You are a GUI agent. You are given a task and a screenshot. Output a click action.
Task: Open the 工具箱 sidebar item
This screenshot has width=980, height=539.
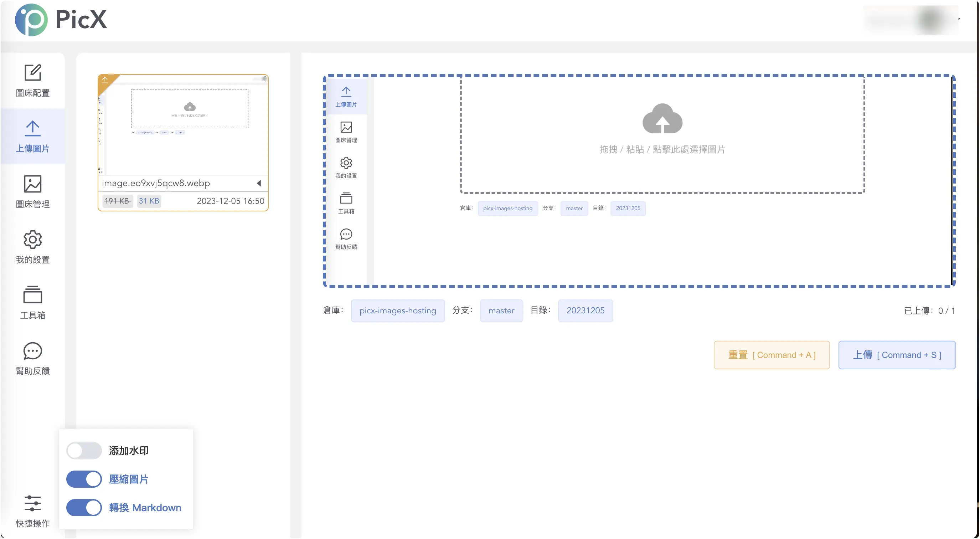click(33, 303)
